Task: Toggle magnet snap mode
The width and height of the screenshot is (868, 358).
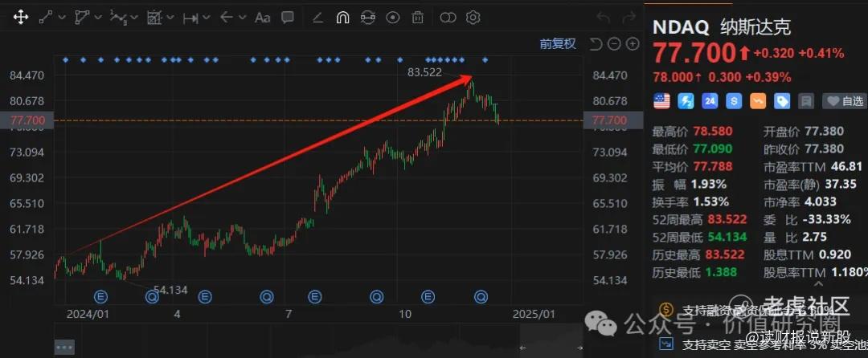Action: tap(342, 18)
